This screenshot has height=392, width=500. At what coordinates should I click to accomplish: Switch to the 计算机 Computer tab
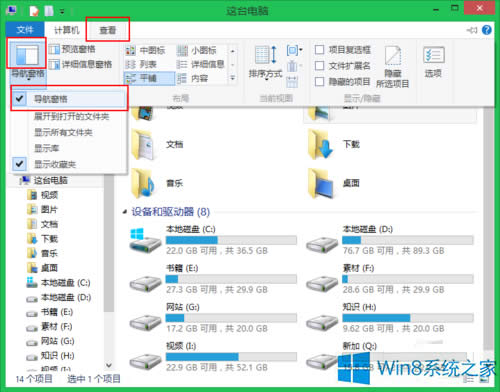pos(67,30)
